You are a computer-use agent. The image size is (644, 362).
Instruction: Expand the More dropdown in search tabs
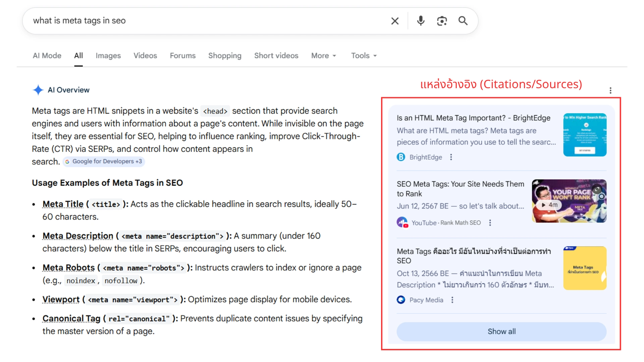tap(324, 56)
